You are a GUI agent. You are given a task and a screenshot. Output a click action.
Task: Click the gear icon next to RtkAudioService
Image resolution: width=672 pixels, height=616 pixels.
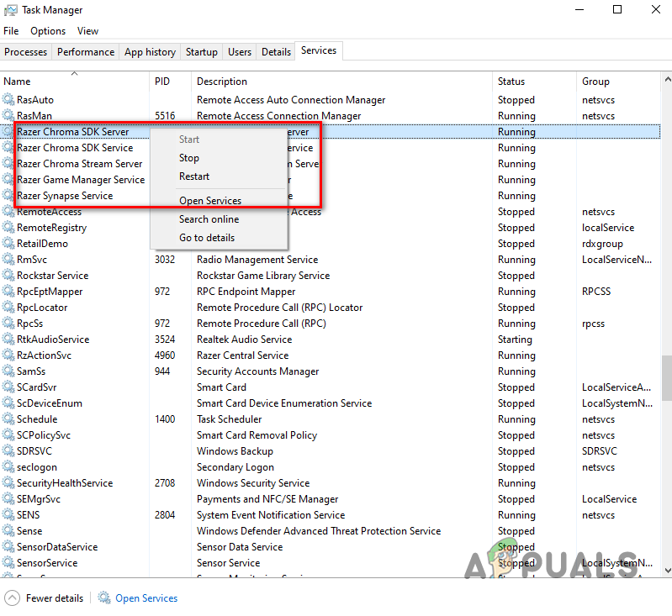click(9, 340)
